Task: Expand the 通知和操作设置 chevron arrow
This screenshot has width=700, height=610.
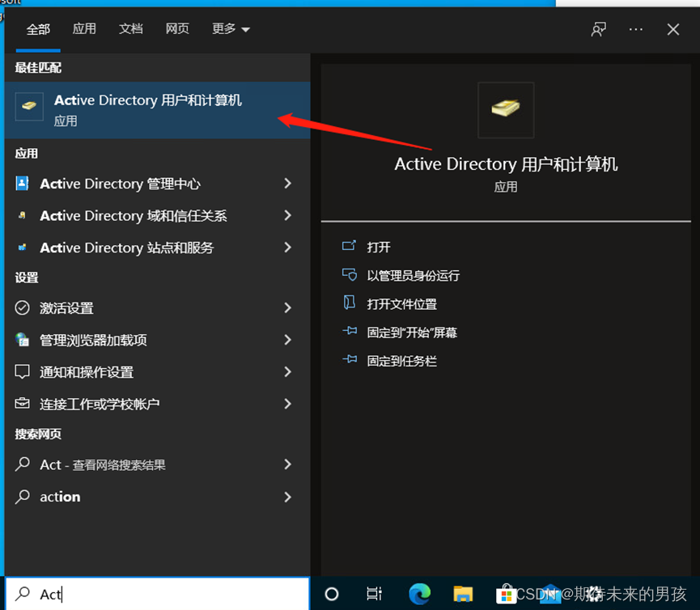Action: click(x=288, y=371)
